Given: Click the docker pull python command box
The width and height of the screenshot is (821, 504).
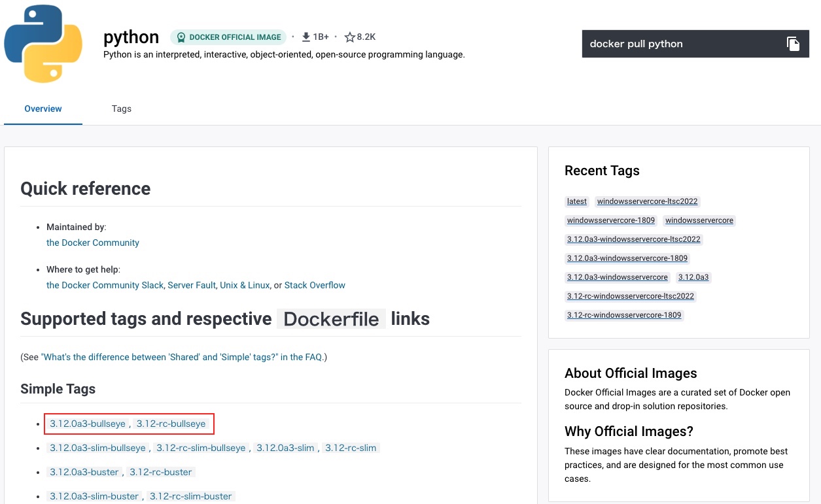Looking at the screenshot, I should point(674,44).
